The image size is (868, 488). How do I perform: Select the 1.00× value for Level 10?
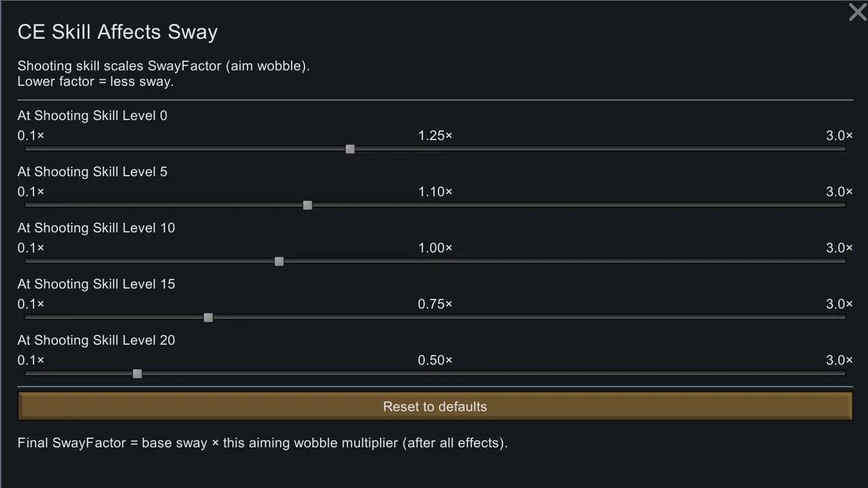click(x=435, y=248)
